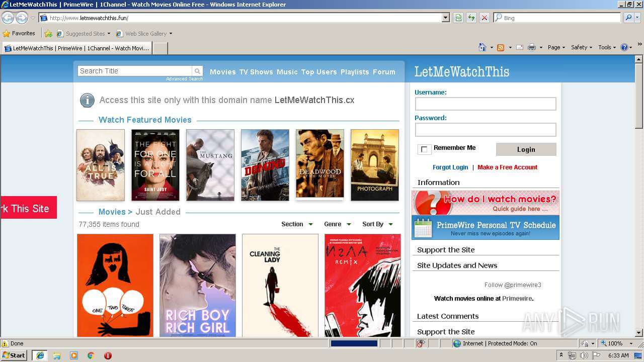Click the browser Refresh icon
The height and width of the screenshot is (362, 644).
[x=471, y=18]
